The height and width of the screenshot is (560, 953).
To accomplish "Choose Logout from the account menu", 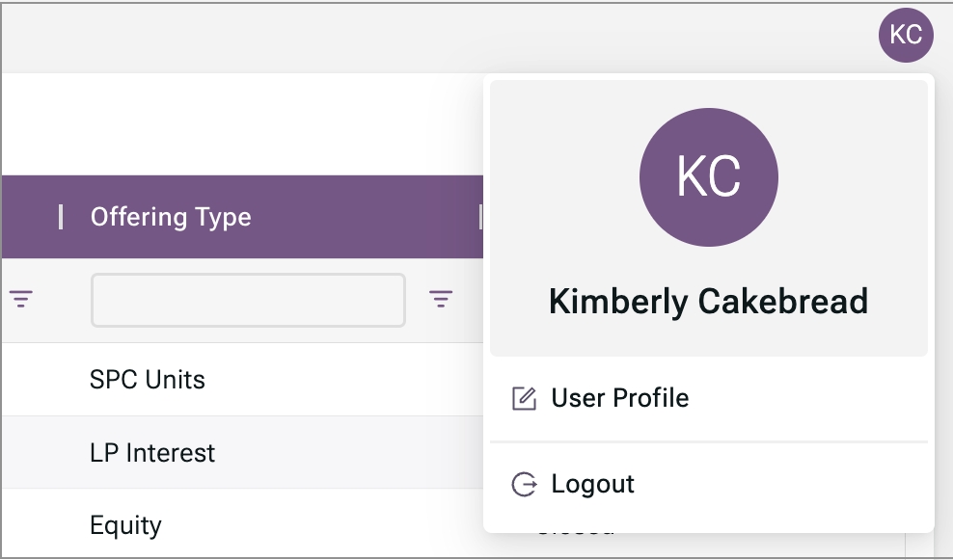I will 592,484.
